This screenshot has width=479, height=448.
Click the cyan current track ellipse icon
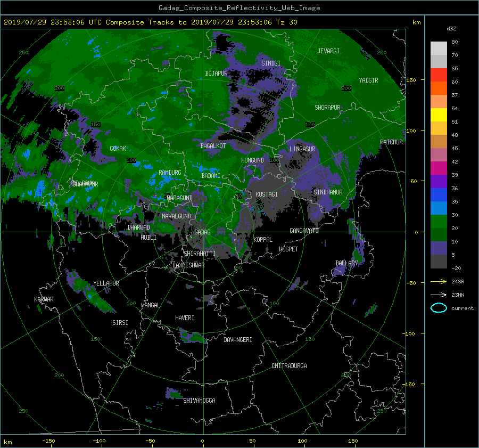tap(439, 308)
